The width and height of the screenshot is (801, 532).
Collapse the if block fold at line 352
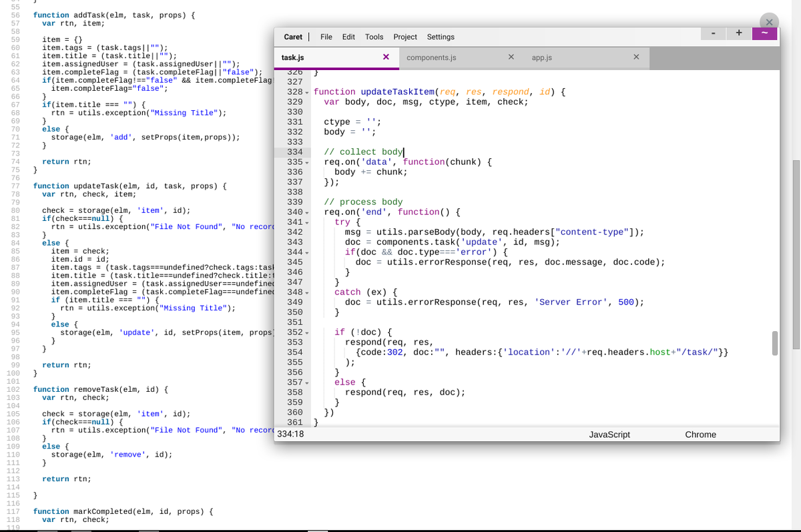(x=307, y=332)
